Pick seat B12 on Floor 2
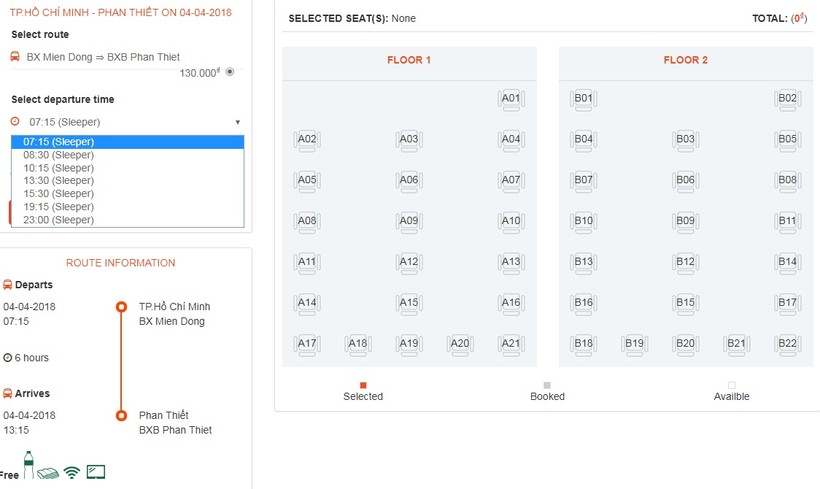 click(x=685, y=262)
